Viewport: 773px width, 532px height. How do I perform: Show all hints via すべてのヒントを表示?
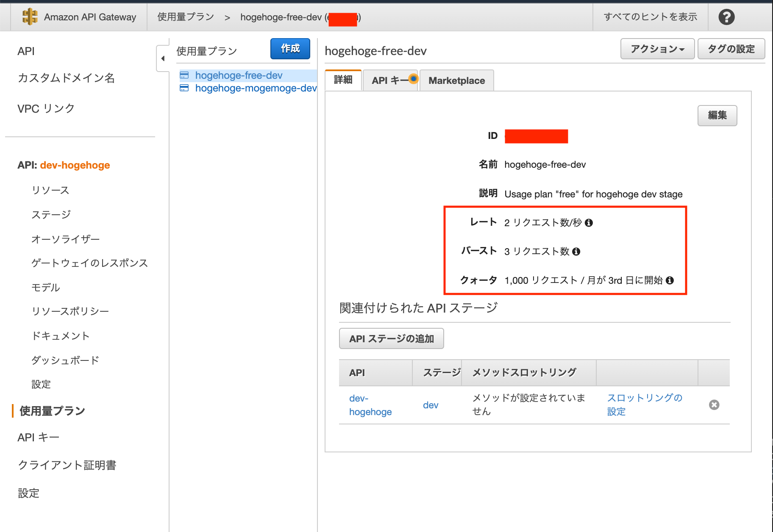(650, 17)
